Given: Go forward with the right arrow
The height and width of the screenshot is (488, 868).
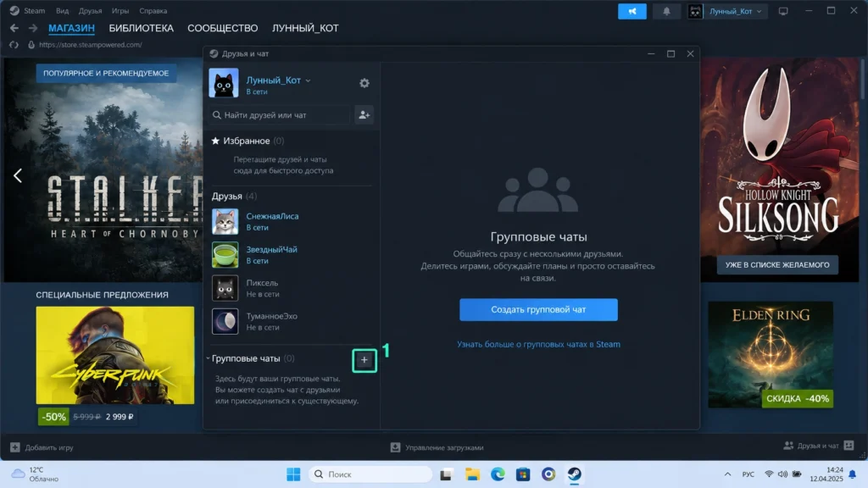Looking at the screenshot, I should pyautogui.click(x=33, y=28).
